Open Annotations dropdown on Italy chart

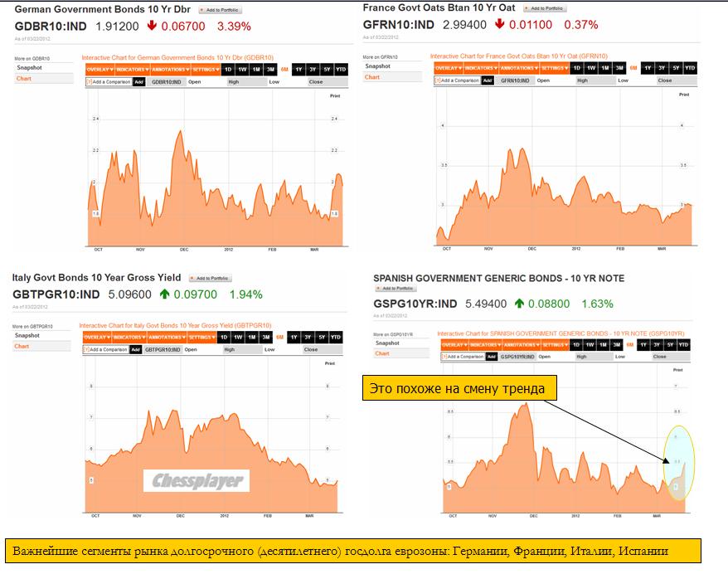165,338
